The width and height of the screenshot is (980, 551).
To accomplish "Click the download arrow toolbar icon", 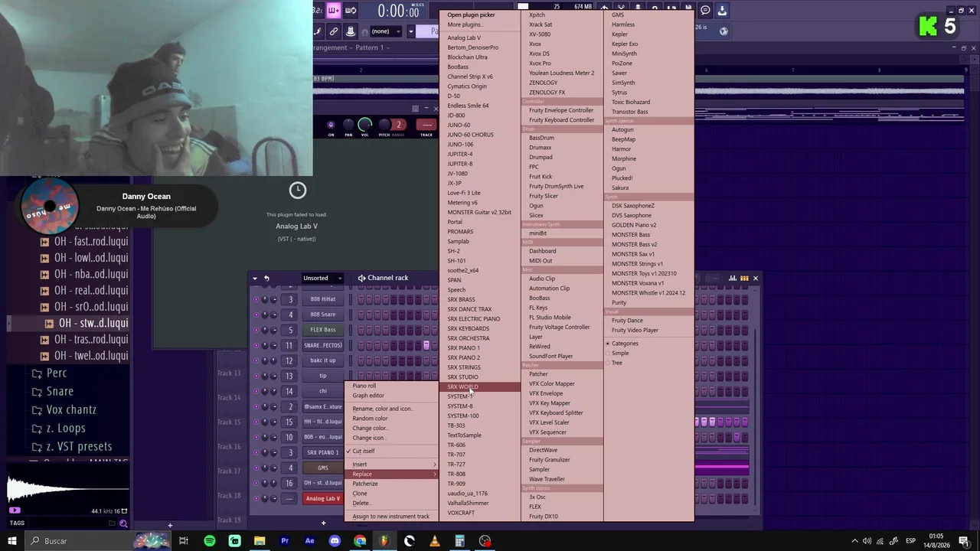I will click(722, 11).
